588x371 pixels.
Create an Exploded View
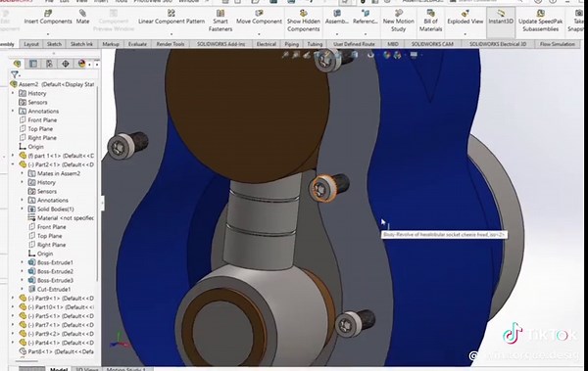click(x=465, y=18)
